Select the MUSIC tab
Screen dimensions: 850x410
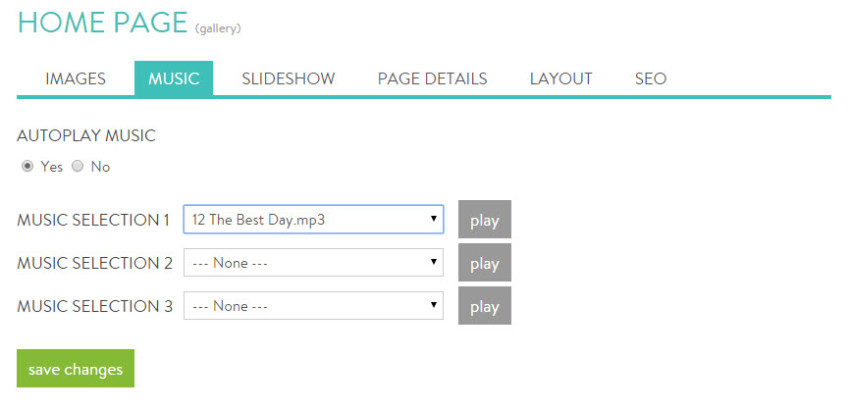[x=173, y=79]
